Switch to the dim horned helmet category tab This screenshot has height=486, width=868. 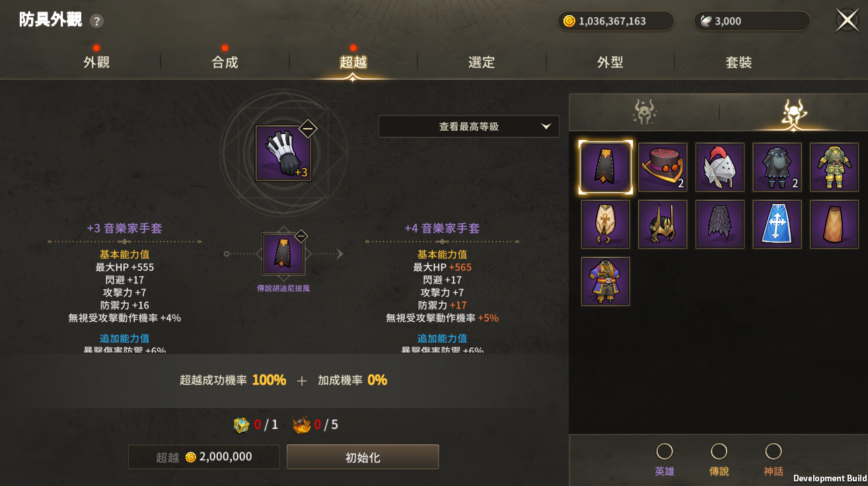tap(644, 113)
